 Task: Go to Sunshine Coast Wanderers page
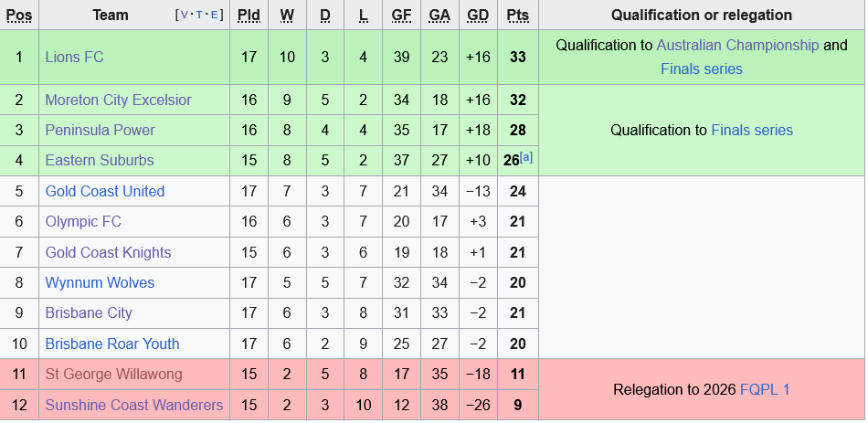(133, 405)
